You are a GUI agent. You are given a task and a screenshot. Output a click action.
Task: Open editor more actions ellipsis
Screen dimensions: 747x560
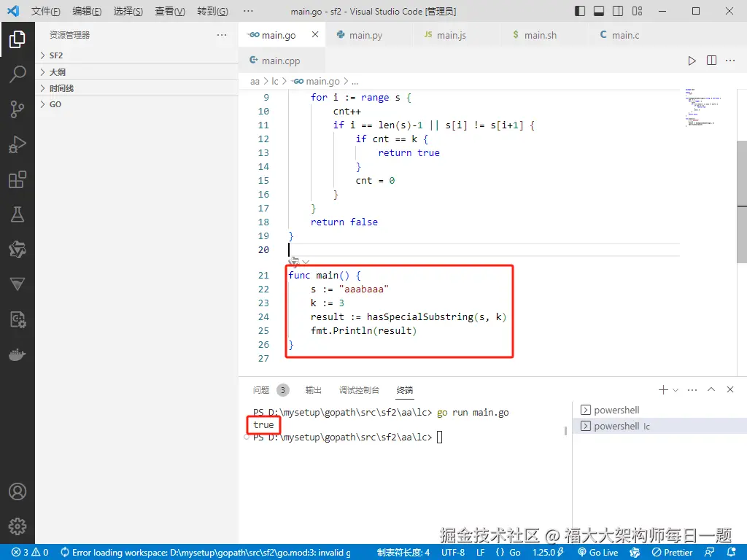pos(730,61)
